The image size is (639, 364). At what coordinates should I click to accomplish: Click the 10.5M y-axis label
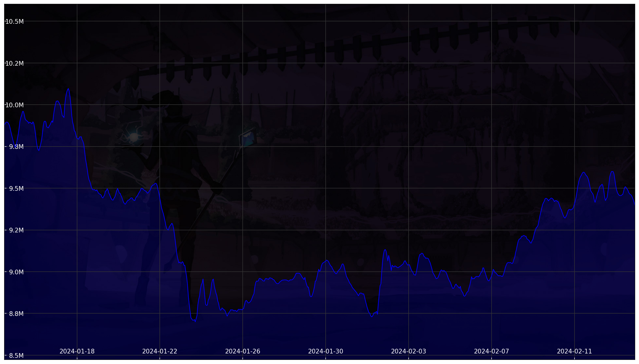pyautogui.click(x=15, y=21)
